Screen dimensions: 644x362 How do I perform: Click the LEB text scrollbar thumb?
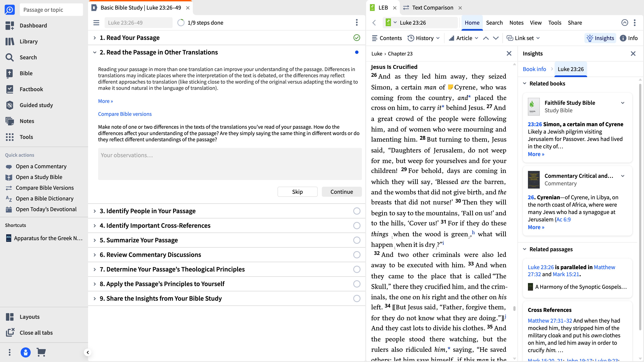coord(514,309)
